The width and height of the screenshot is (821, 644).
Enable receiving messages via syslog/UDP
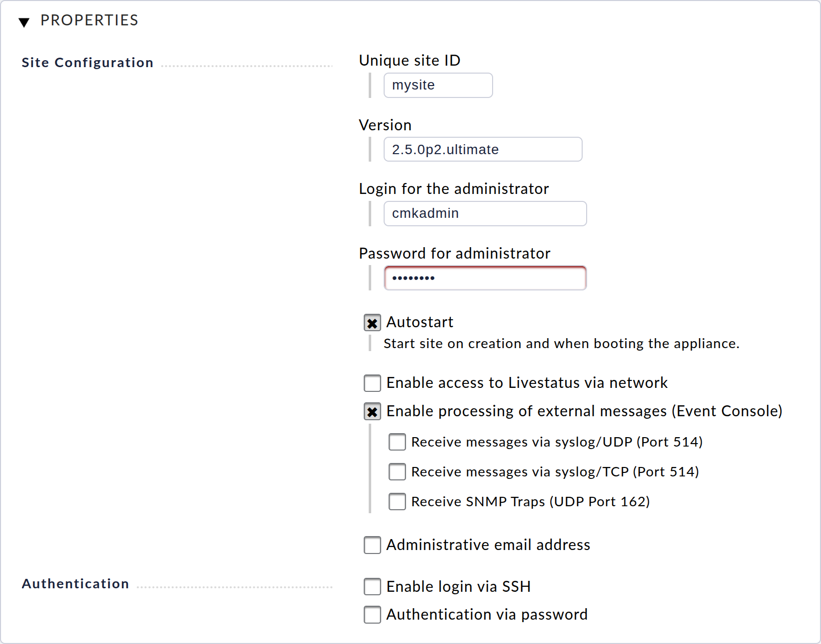pos(397,442)
